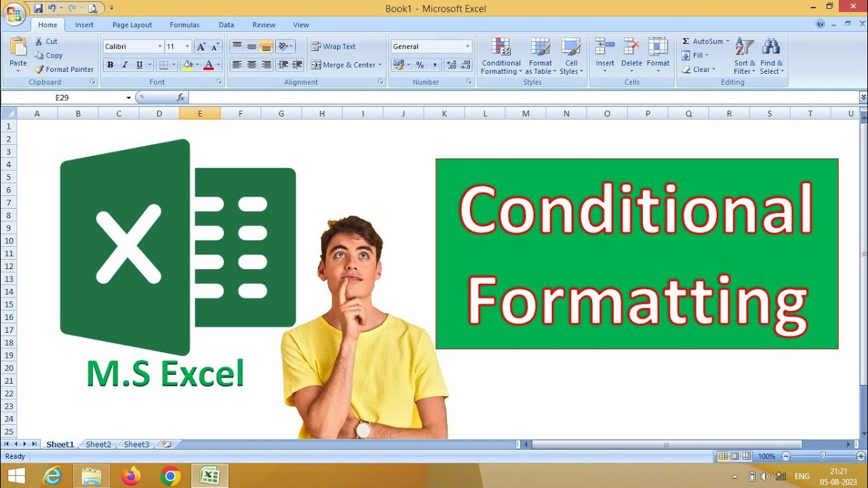Increase the font size
Screen dimensions: 868x488
click(201, 47)
